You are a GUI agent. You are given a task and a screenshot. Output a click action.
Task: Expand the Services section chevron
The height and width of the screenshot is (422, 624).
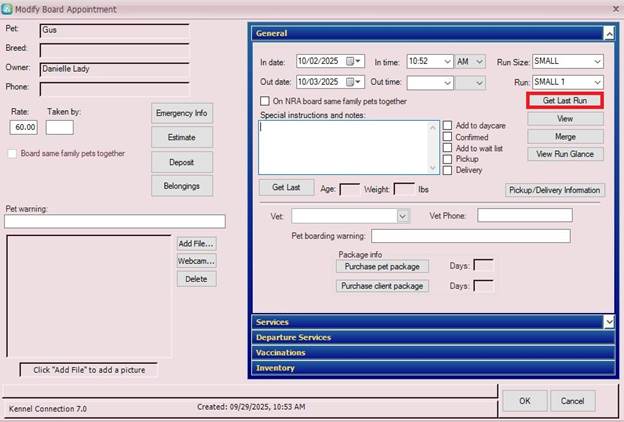click(608, 322)
